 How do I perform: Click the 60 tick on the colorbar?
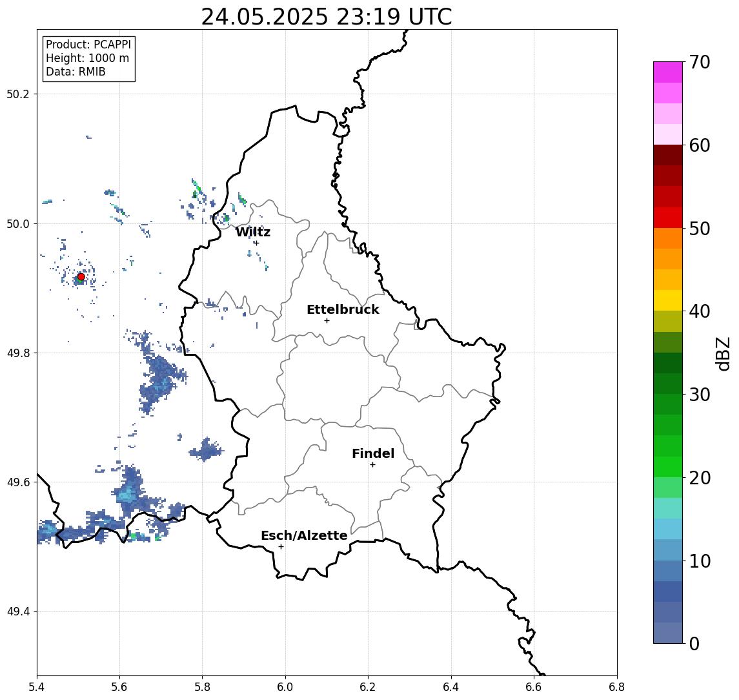700,145
